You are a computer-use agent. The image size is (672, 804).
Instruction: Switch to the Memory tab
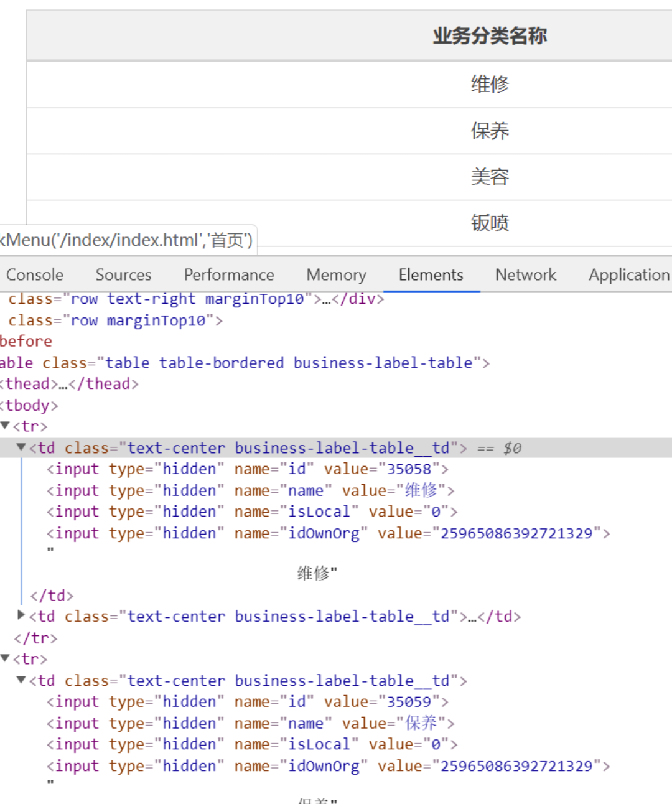pos(336,274)
